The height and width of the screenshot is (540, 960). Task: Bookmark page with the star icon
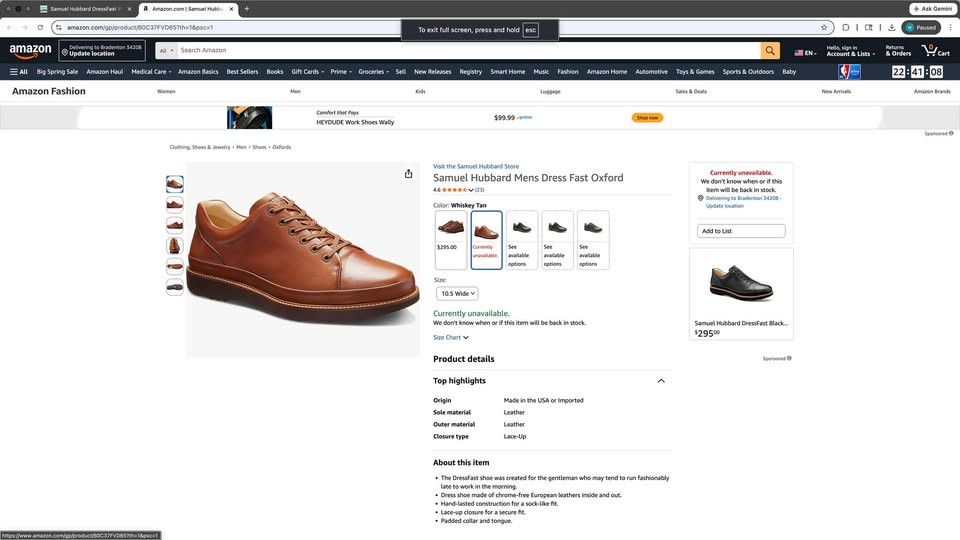[x=824, y=28]
